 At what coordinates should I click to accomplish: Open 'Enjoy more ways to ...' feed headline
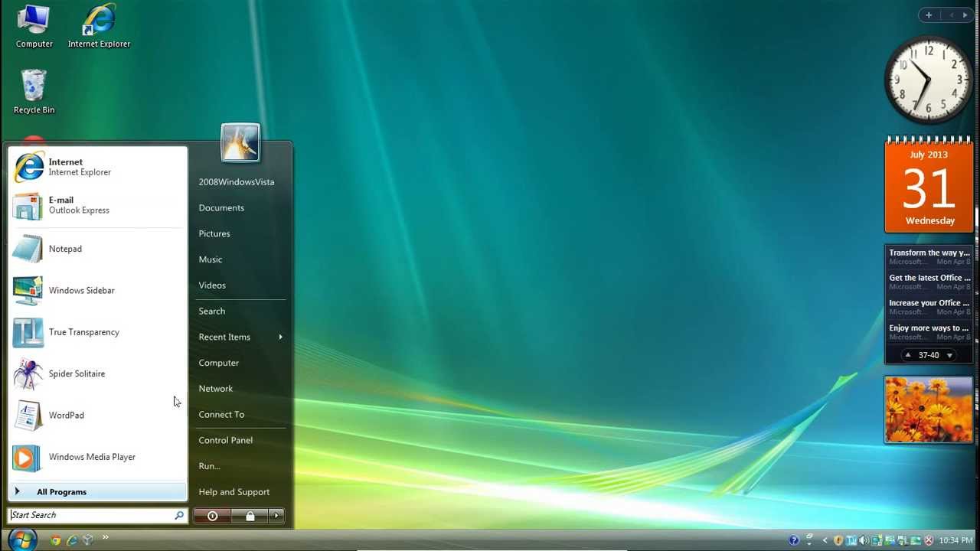pyautogui.click(x=929, y=332)
